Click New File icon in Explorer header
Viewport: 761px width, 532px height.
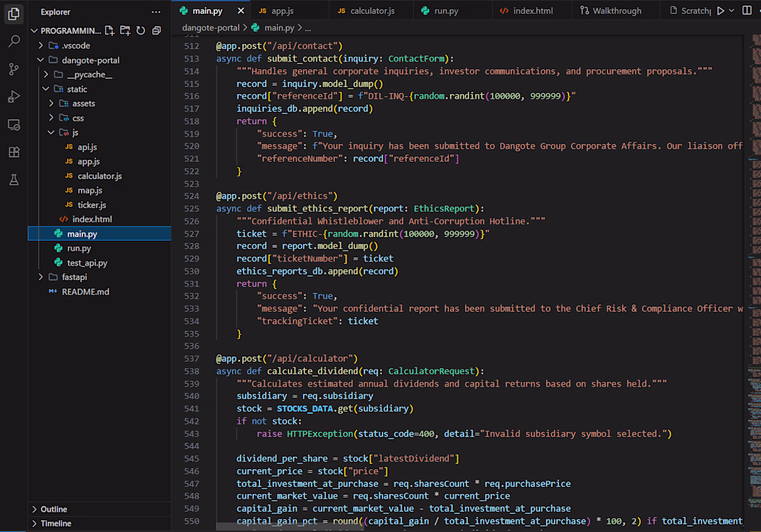(109, 30)
